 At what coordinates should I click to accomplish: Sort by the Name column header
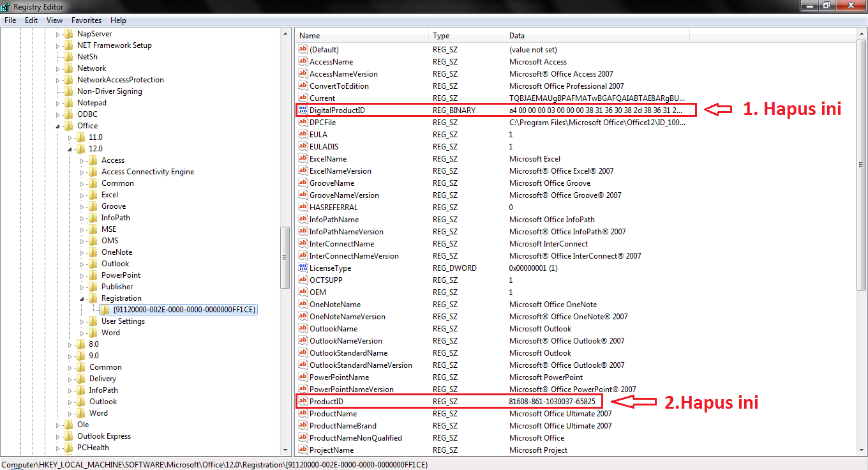tap(361, 36)
